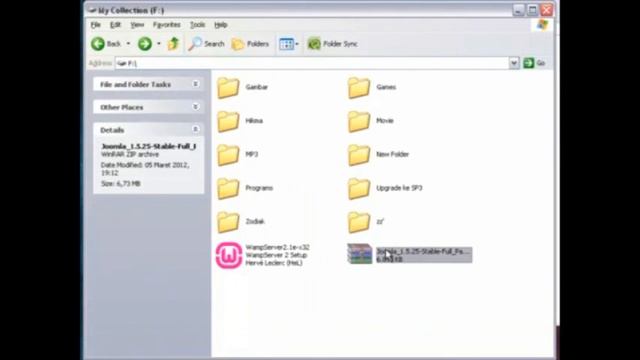Select the MP3 folder icon
The width and height of the screenshot is (640, 360).
coord(228,155)
